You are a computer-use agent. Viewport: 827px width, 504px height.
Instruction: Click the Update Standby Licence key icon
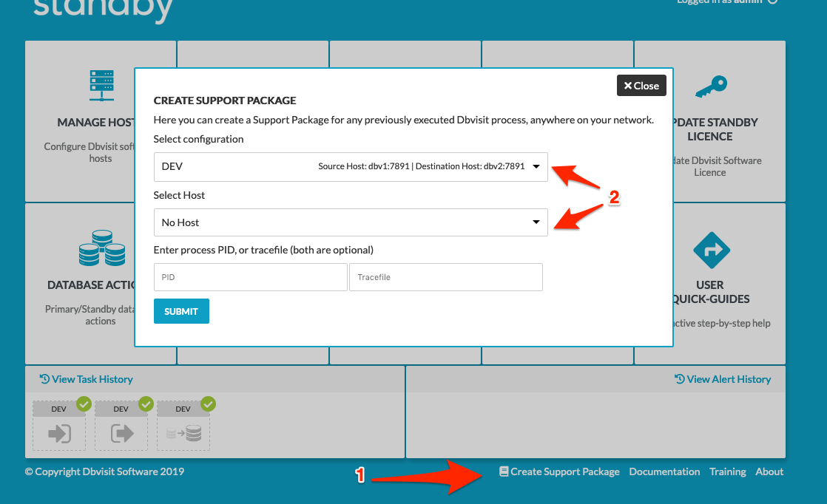711,87
